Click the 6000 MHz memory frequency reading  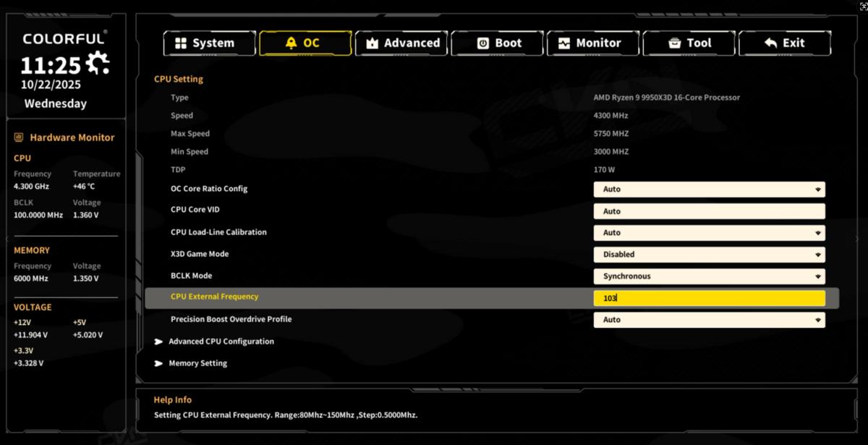(31, 279)
